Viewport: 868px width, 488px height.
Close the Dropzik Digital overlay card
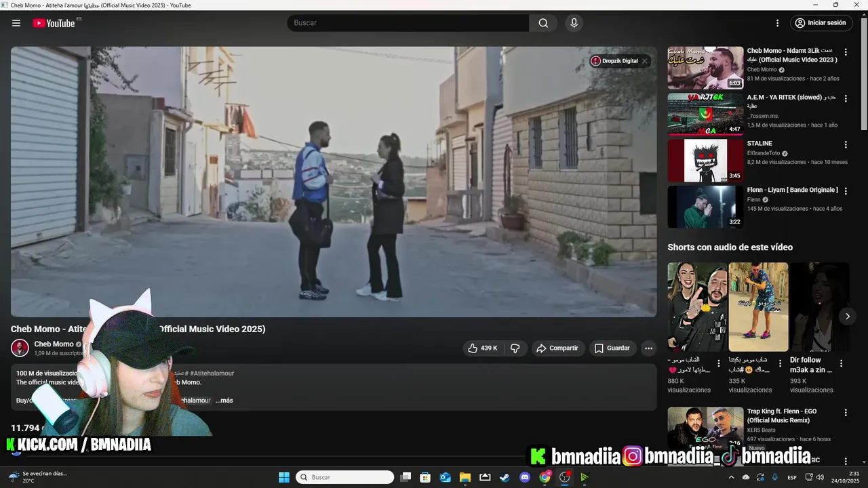(645, 61)
